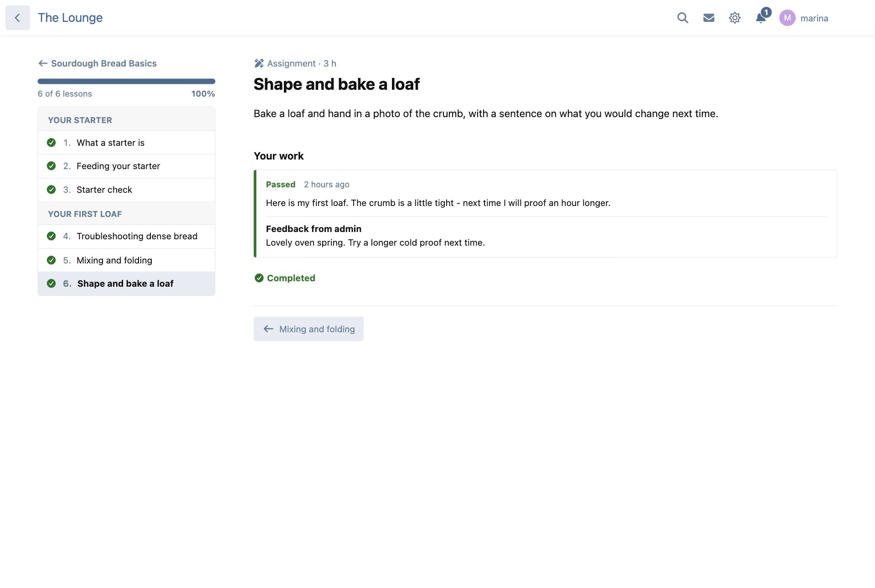Open messages envelope icon

709,18
